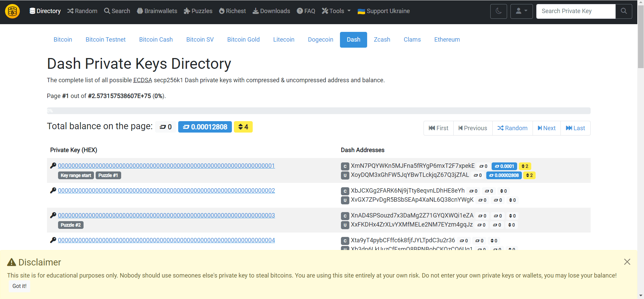Switch to the Bitcoin Gold tab
The image size is (644, 299).
(x=243, y=40)
